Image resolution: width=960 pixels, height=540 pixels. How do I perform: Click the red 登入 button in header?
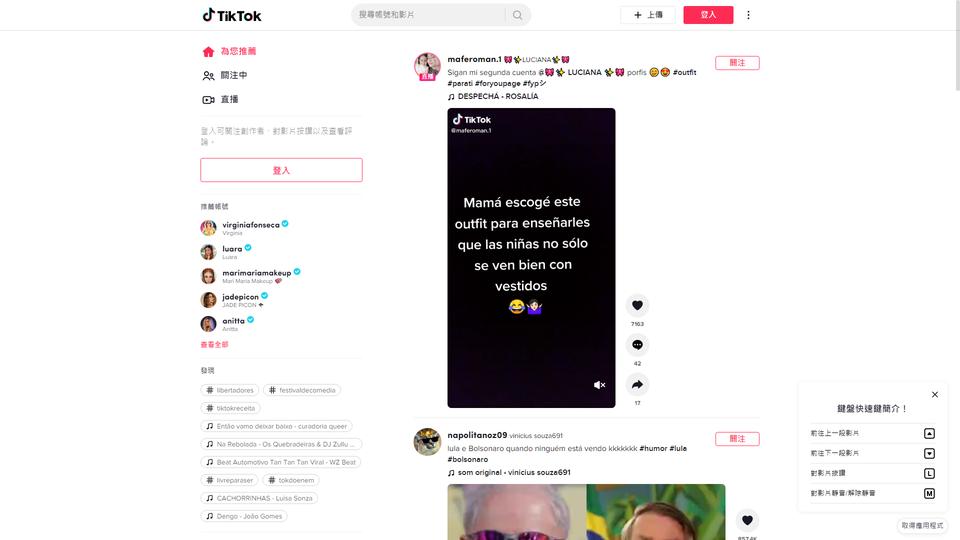coord(708,15)
